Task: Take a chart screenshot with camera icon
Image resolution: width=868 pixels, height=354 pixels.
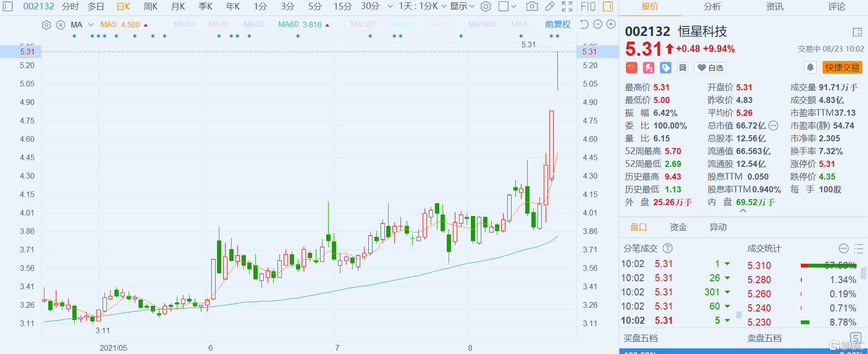Action: coord(532,7)
